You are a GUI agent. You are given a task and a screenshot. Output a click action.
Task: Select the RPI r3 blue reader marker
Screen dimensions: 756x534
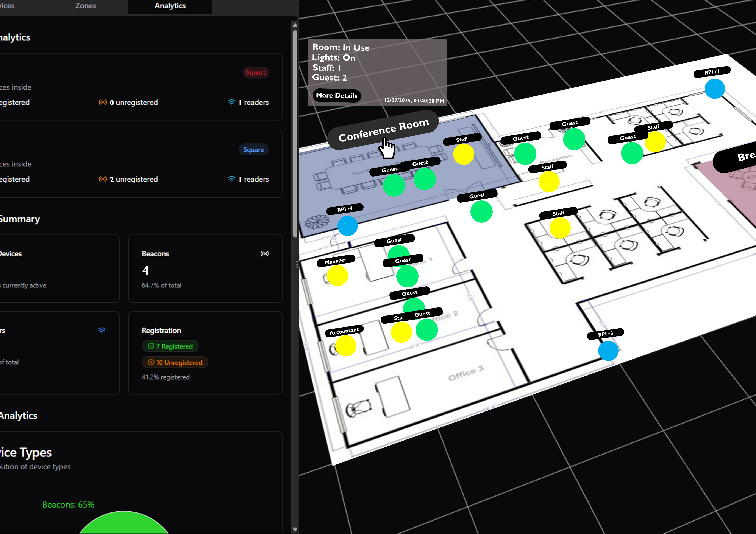(x=608, y=351)
